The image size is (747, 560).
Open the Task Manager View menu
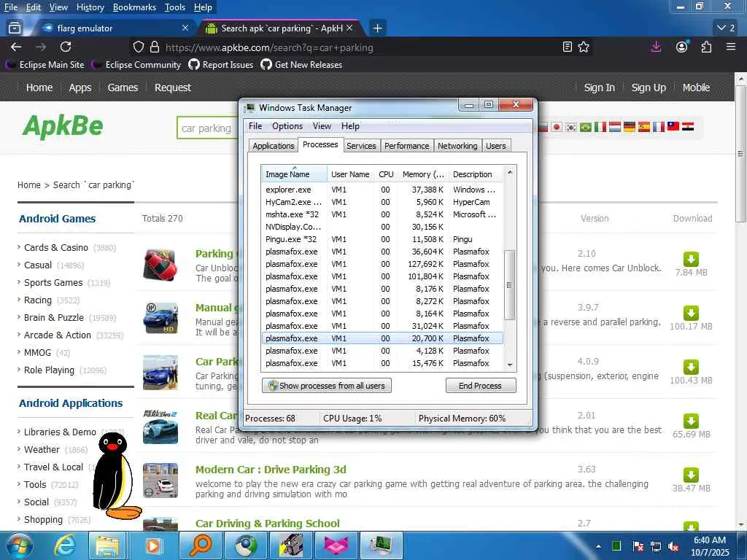[x=322, y=126]
